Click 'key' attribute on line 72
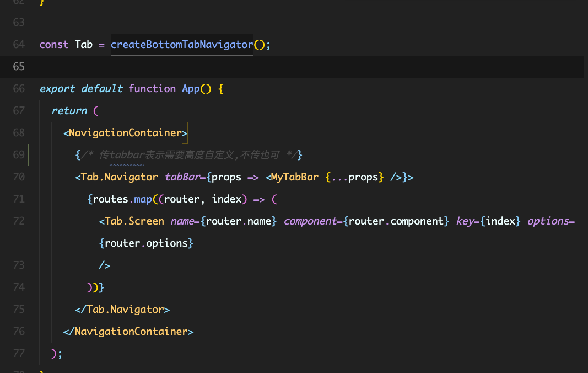The width and height of the screenshot is (588, 373). click(x=465, y=221)
